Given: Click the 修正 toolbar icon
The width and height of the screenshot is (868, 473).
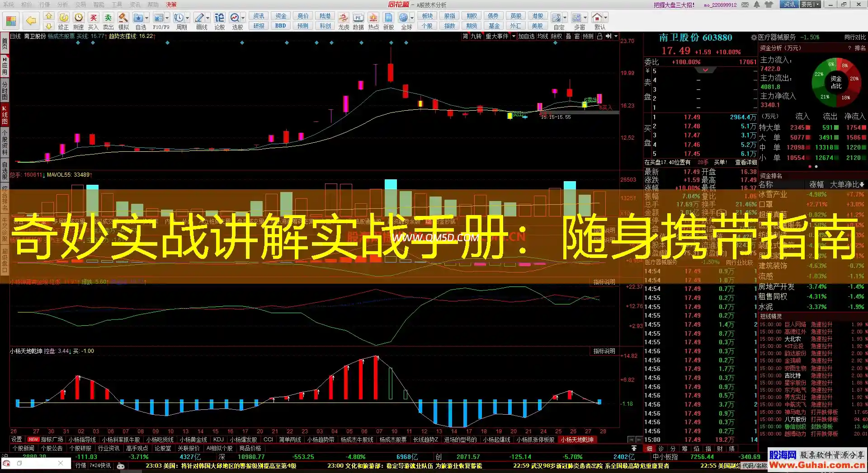Looking at the screenshot, I should 64,18.
